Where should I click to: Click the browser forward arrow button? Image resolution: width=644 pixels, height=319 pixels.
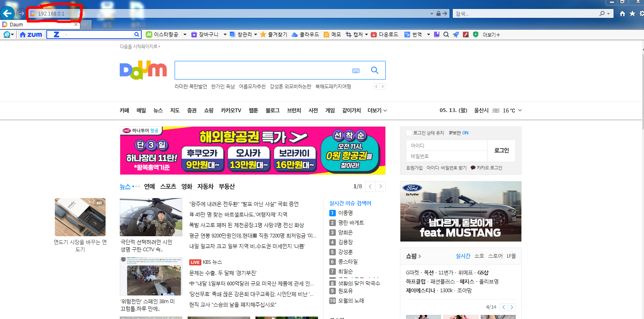coord(22,13)
